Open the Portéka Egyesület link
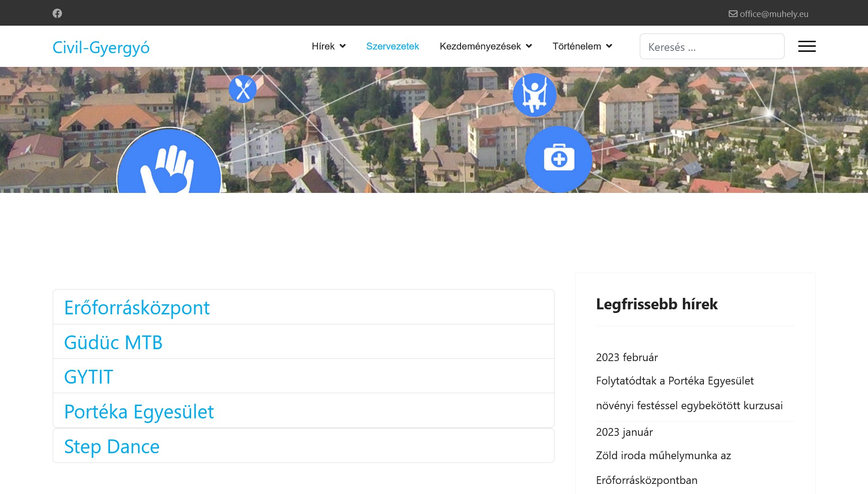The image size is (868, 494). (x=139, y=411)
